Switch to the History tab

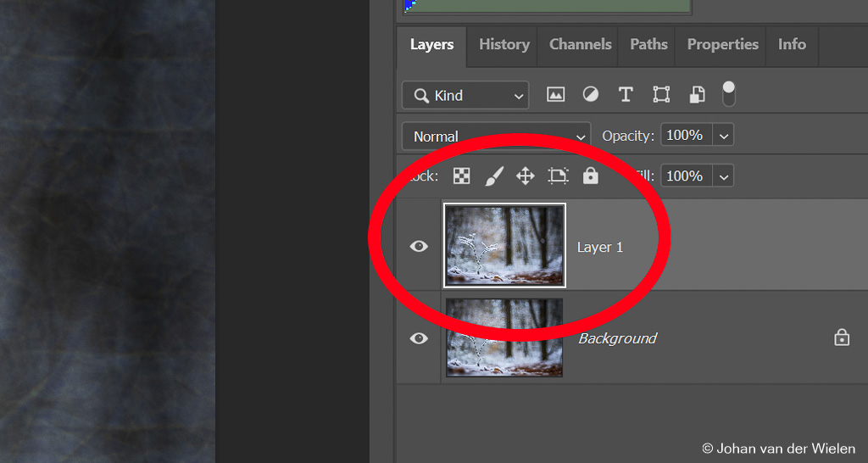click(x=504, y=45)
